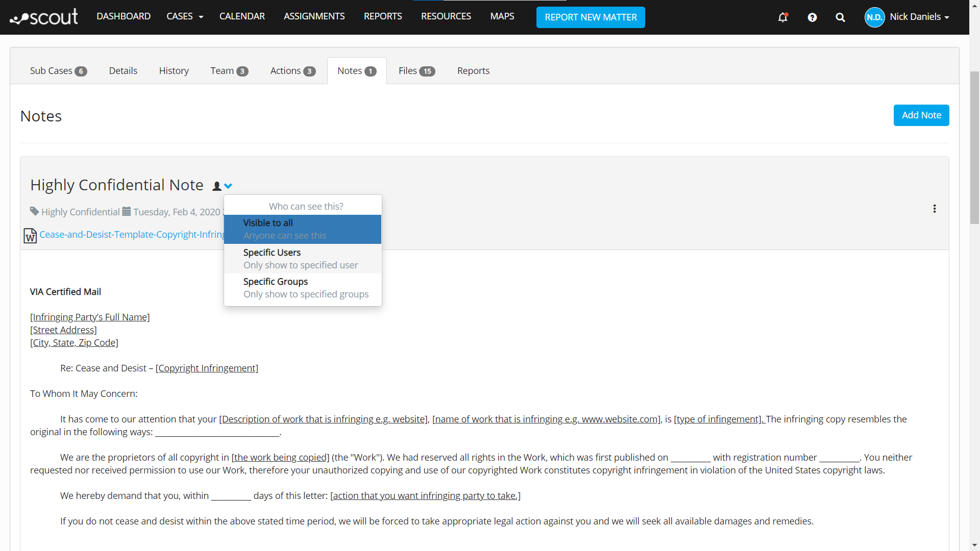The width and height of the screenshot is (980, 551).
Task: Click the page vertical scrollbar
Action: tap(974, 148)
